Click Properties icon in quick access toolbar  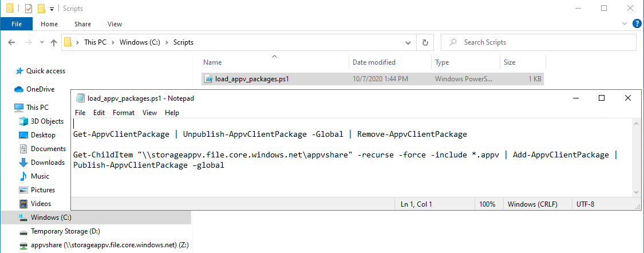point(29,8)
